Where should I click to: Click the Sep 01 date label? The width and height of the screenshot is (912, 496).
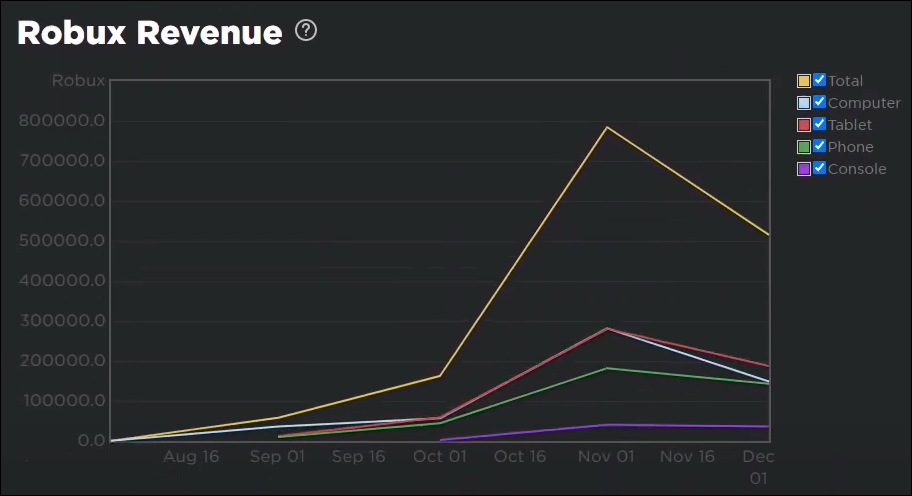click(x=277, y=457)
